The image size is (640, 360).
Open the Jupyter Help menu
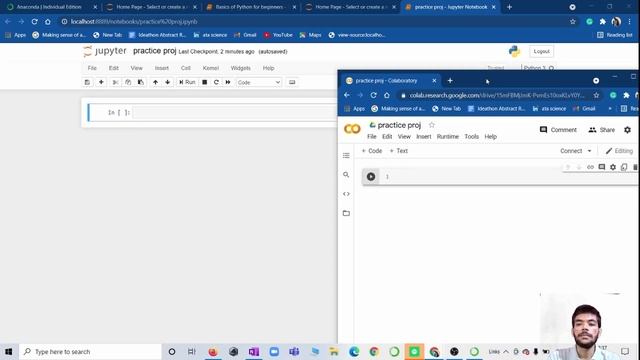click(268, 68)
